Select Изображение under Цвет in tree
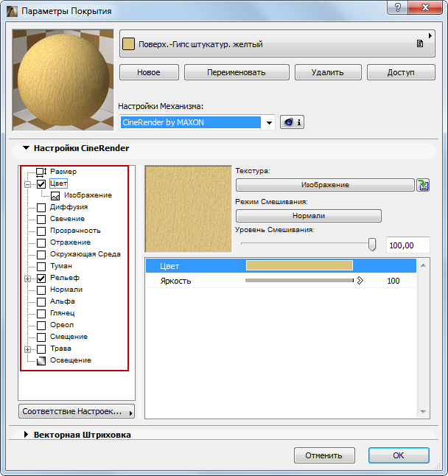This screenshot has width=448, height=476. point(88,195)
